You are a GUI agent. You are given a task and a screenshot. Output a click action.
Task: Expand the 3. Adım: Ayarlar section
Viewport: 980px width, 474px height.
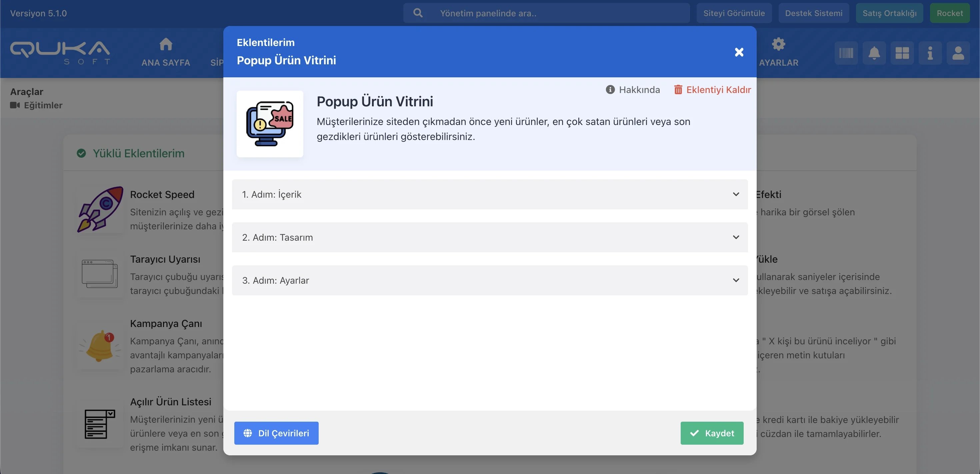490,280
